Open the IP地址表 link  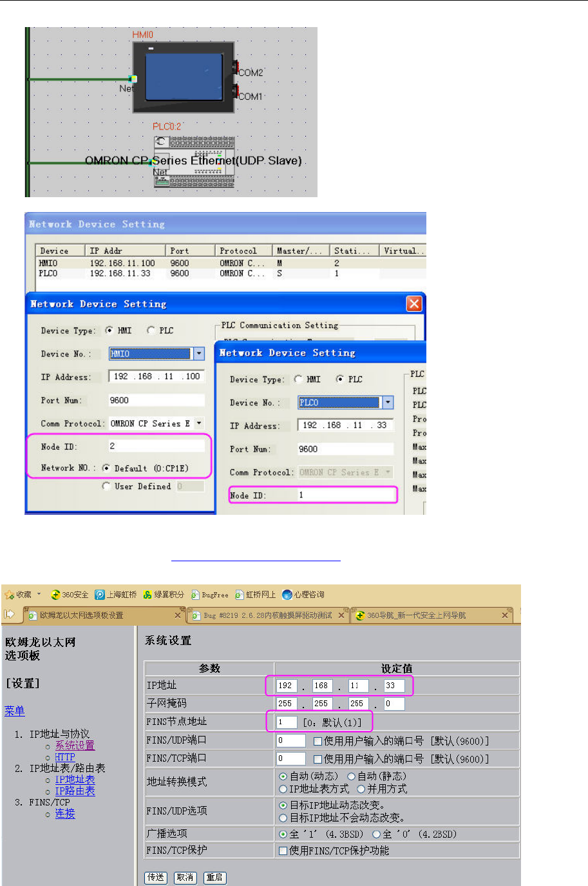75,780
